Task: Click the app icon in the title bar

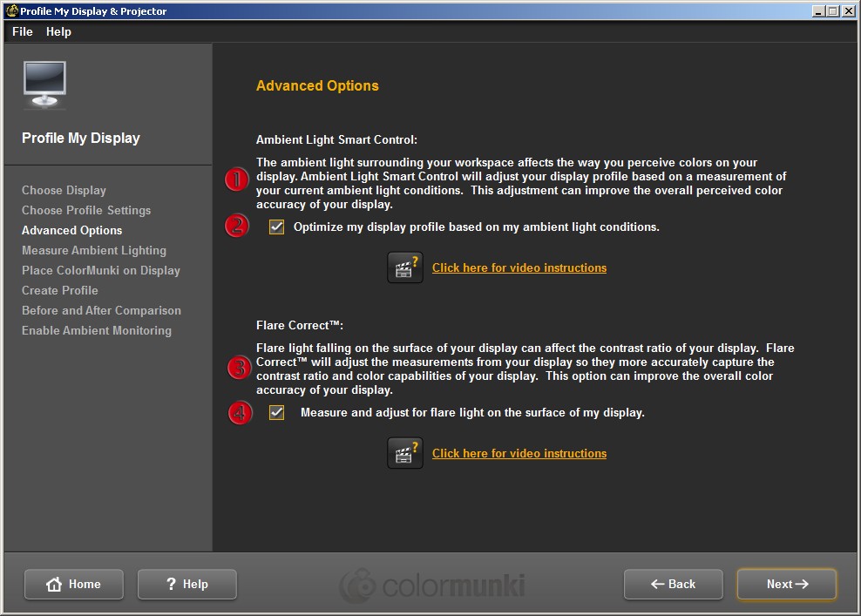Action: [x=11, y=11]
